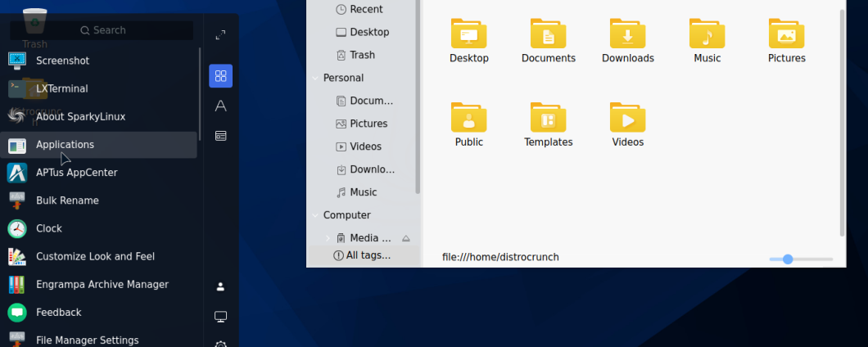Expand the launcher menu to fullscreen
Image resolution: width=868 pixels, height=347 pixels.
(x=220, y=35)
